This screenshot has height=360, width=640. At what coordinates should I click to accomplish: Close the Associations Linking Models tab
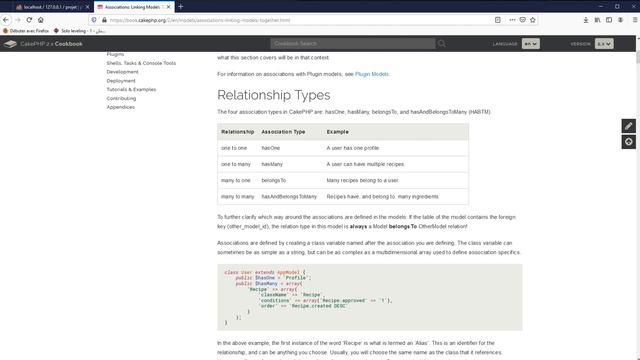tap(168, 7)
